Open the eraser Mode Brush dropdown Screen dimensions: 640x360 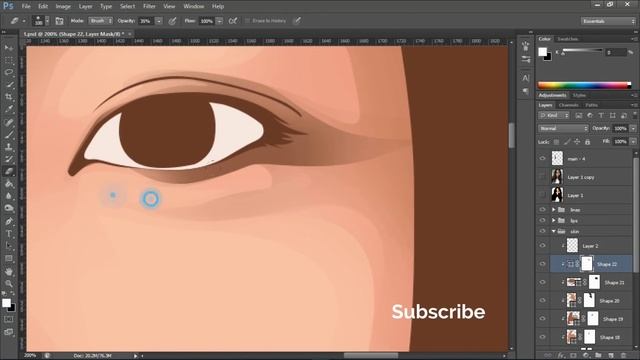pyautogui.click(x=100, y=21)
